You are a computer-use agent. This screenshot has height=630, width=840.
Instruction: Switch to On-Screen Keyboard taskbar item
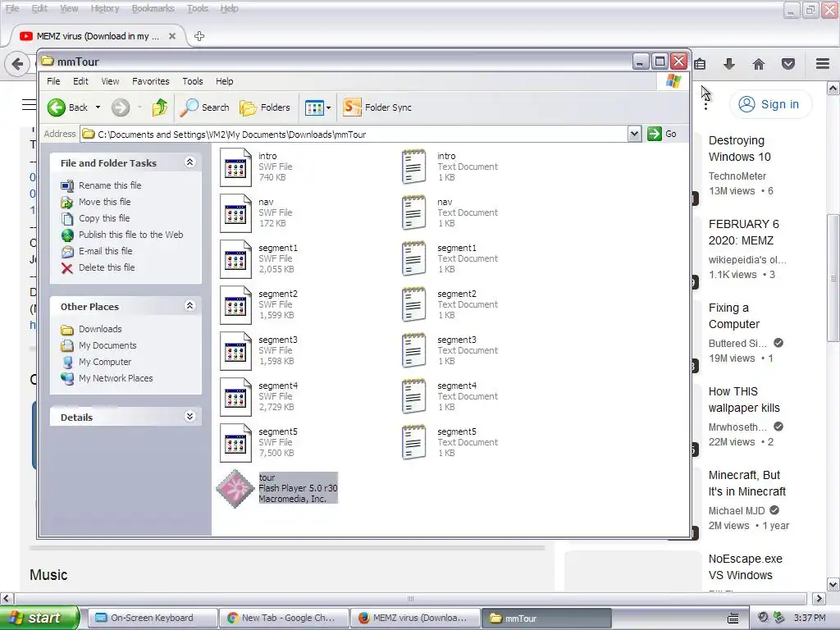coord(153,619)
